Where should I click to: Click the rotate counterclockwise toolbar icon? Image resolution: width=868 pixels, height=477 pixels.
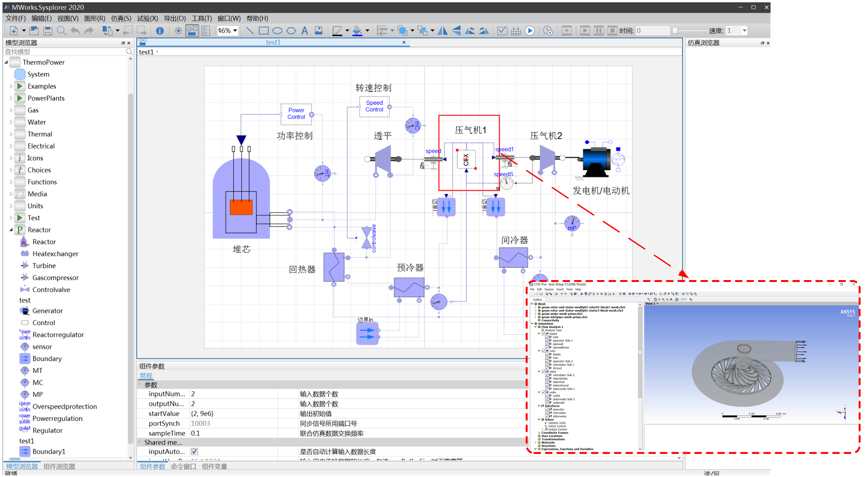[470, 31]
